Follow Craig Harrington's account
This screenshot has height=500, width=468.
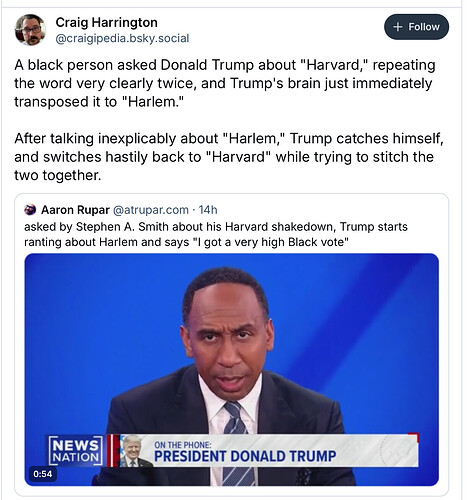(416, 27)
